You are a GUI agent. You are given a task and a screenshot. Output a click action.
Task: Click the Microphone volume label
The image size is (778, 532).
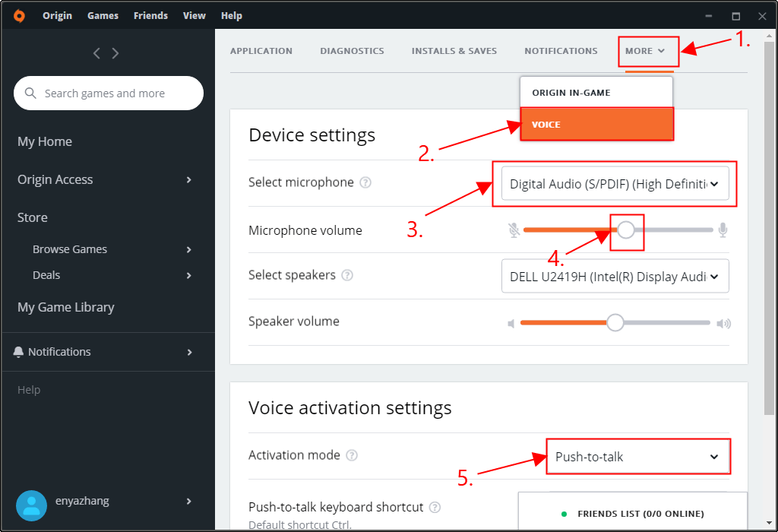pos(305,230)
